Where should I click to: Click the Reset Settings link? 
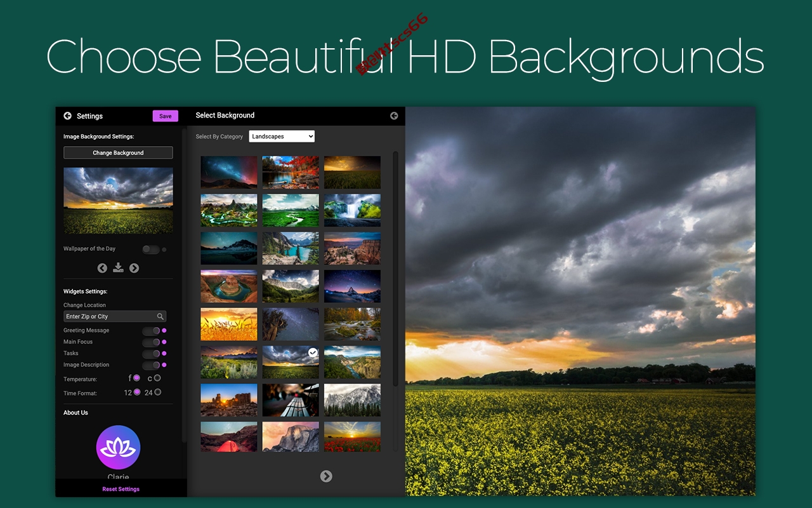[x=121, y=489]
